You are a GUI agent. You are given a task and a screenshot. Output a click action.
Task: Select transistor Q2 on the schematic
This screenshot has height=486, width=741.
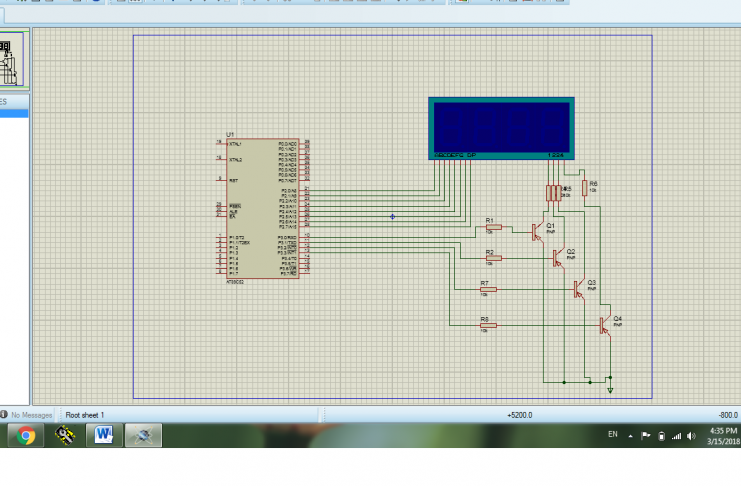point(558,258)
